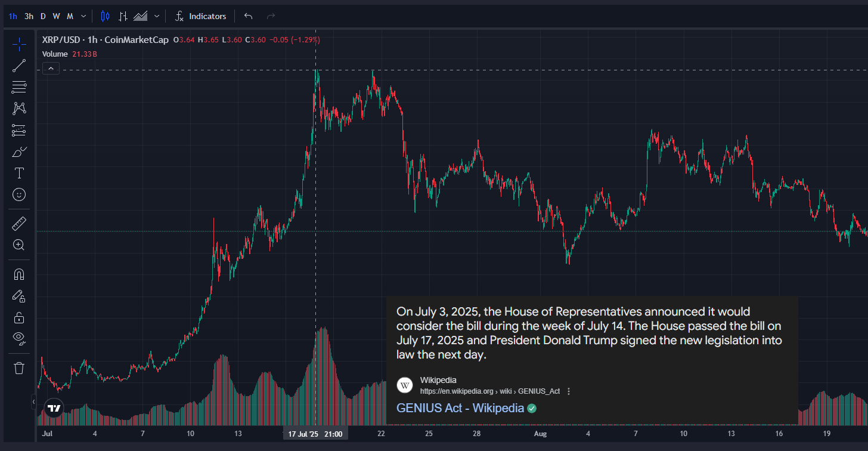Image resolution: width=868 pixels, height=451 pixels.
Task: Select the 3h timeframe
Action: point(29,16)
